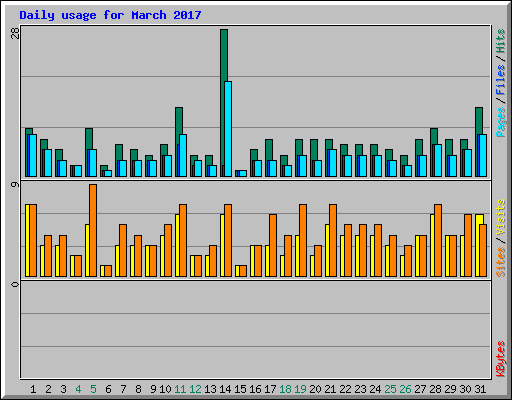The width and height of the screenshot is (512, 400).
Task: Click the 28 scale value on the y-axis
Action: tap(15, 33)
